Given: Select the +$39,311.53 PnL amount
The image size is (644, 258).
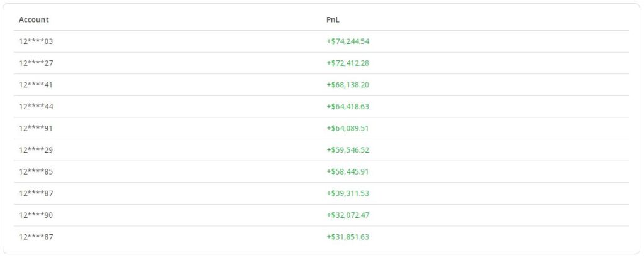Looking at the screenshot, I should coord(348,193).
